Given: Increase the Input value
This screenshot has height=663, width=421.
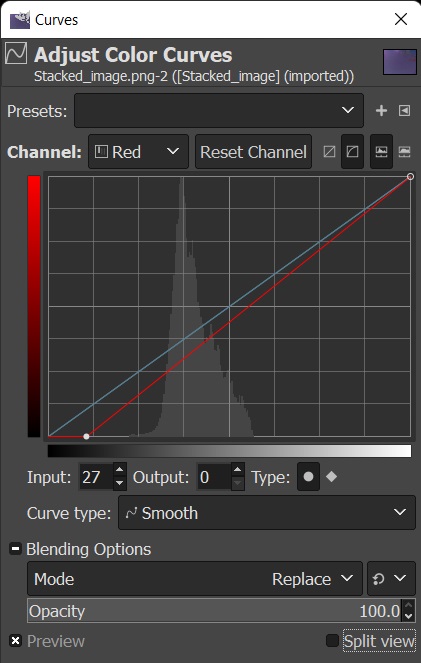Looking at the screenshot, I should pyautogui.click(x=120, y=470).
